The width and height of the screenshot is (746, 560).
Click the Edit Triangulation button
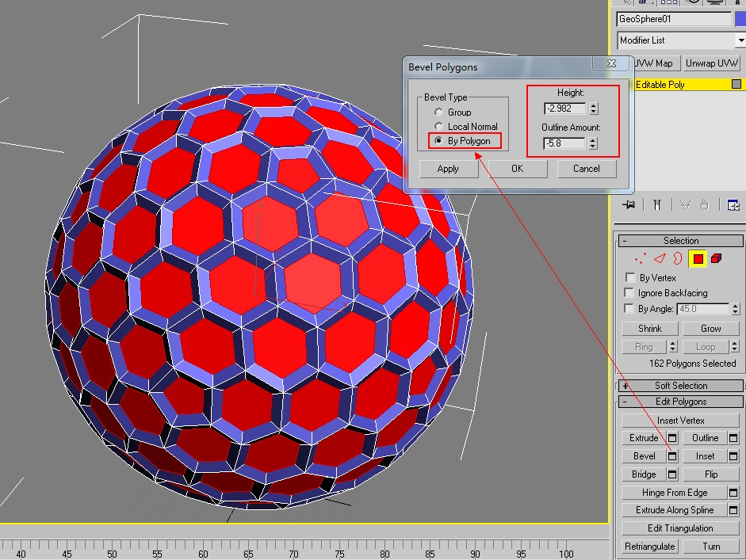click(x=680, y=528)
